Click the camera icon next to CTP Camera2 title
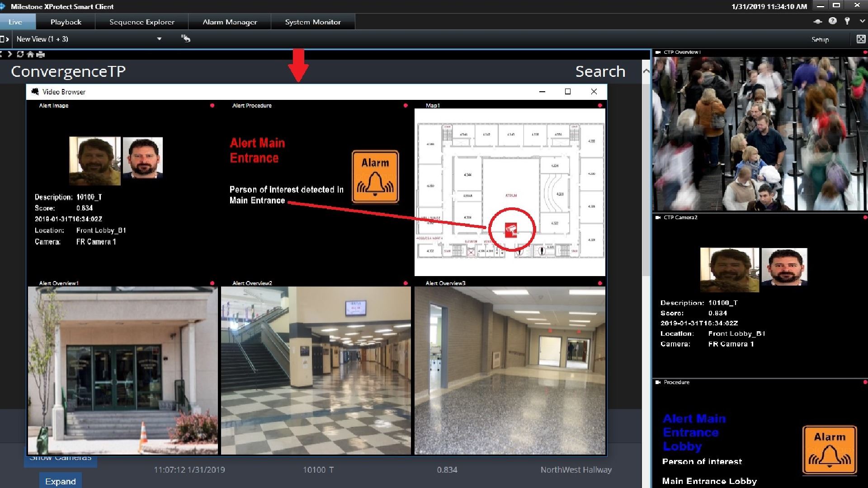868x488 pixels. [x=658, y=218]
